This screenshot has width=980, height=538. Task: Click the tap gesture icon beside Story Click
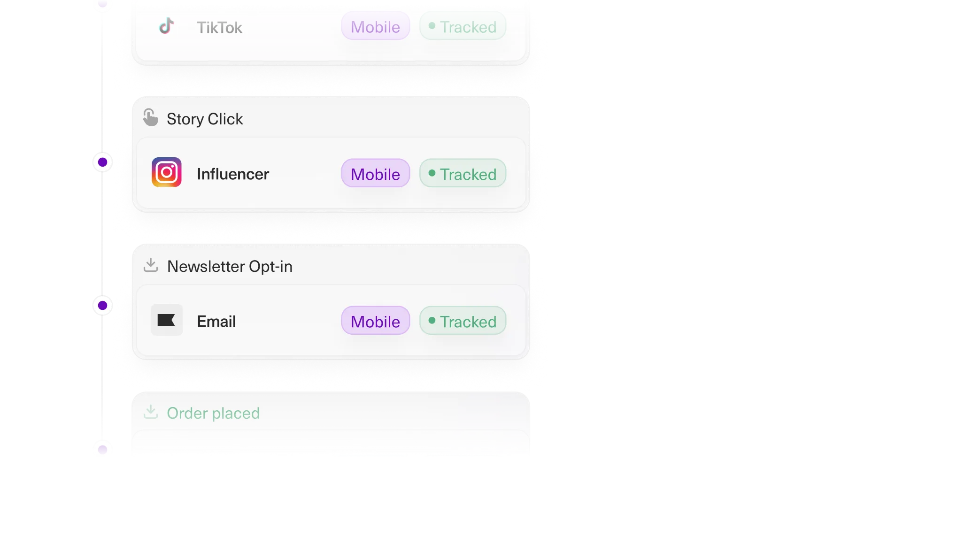coord(151,117)
